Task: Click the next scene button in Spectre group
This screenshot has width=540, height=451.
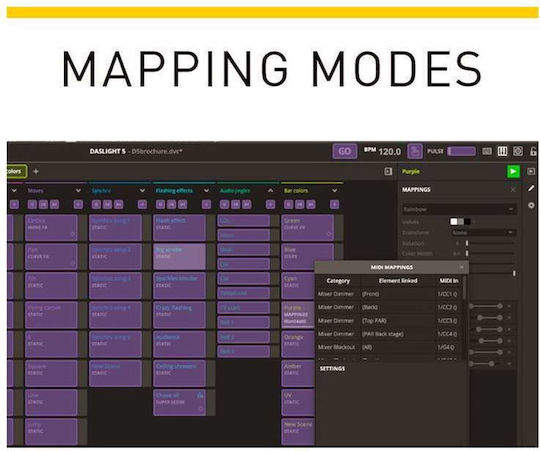Action: (118, 204)
